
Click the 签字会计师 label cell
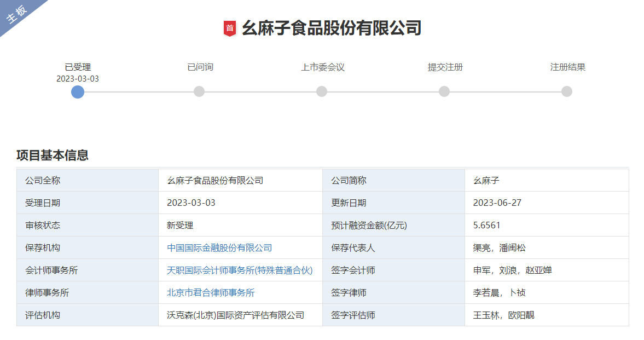pyautogui.click(x=393, y=270)
